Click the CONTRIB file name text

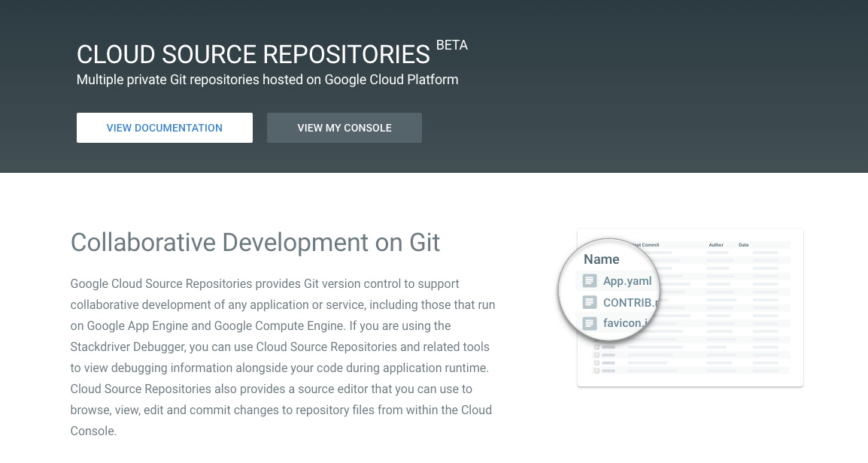(x=630, y=303)
